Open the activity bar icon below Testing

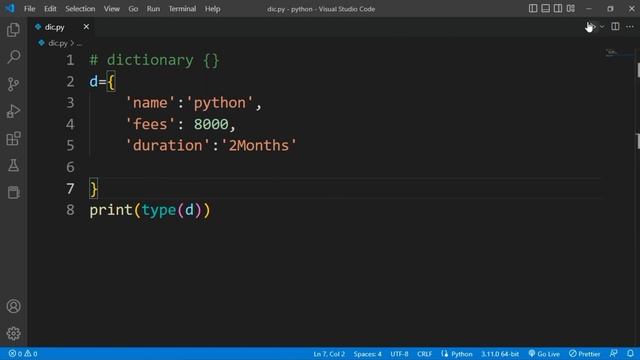pyautogui.click(x=13, y=192)
